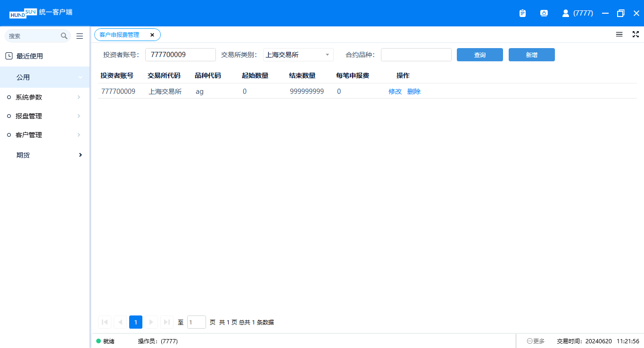Toggle the sidebar menu hamburger icon
This screenshot has width=644, height=348.
[80, 36]
